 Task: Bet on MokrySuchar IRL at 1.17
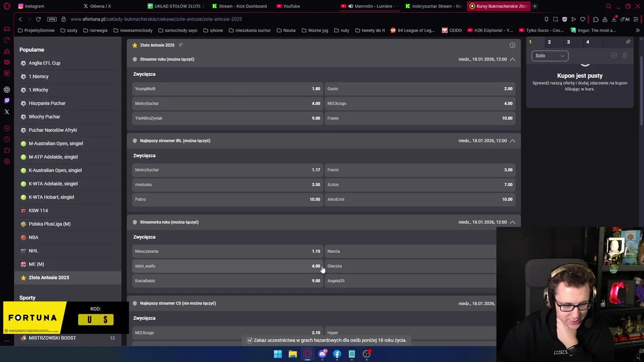227,170
